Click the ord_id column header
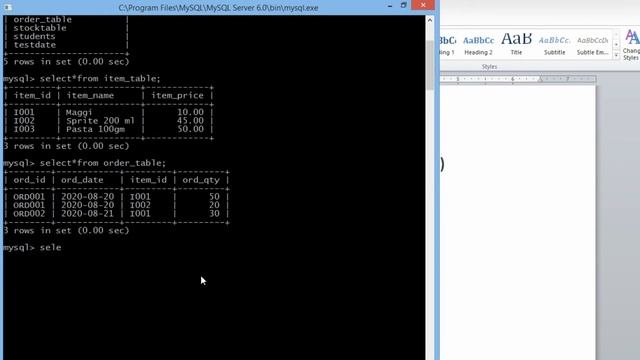This screenshot has height=360, width=640. pyautogui.click(x=29, y=180)
